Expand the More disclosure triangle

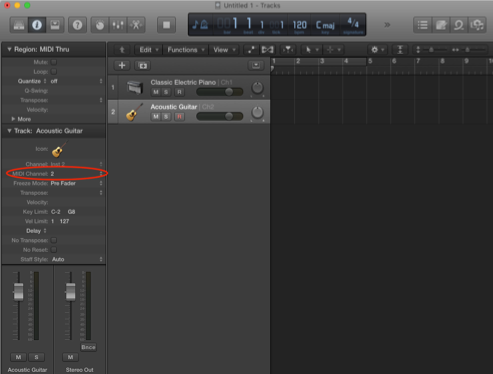13,119
